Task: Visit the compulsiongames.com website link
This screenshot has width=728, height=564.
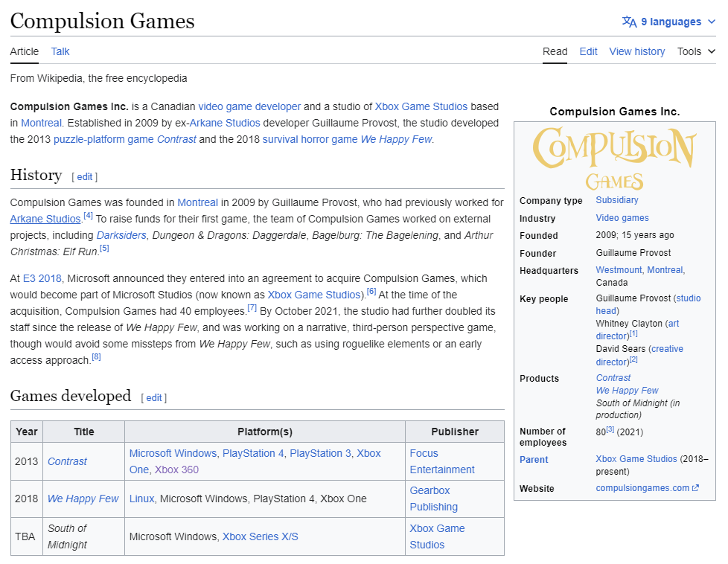Action: (642, 488)
